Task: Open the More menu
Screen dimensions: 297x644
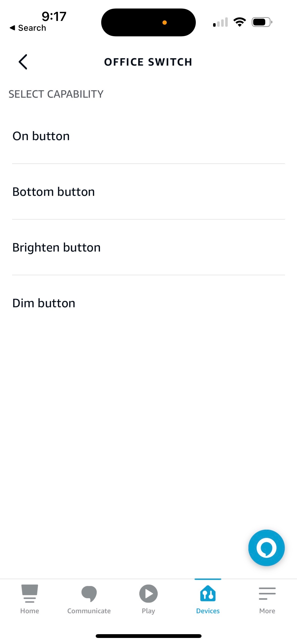Action: pos(267,599)
